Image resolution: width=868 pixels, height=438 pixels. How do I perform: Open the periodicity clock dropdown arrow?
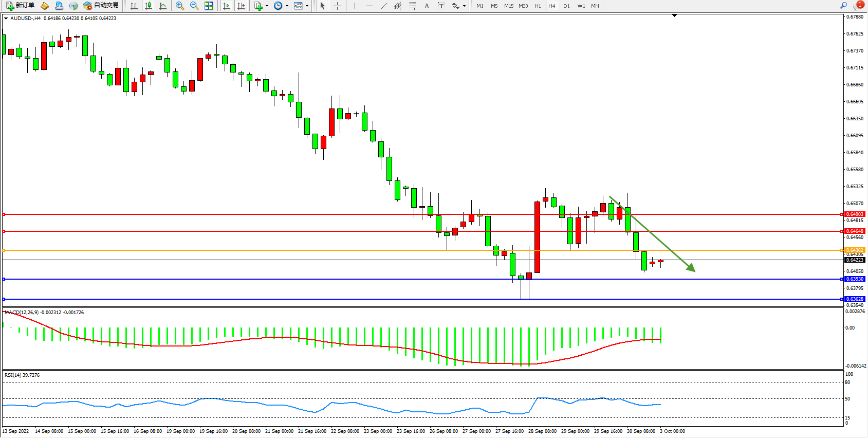(287, 6)
